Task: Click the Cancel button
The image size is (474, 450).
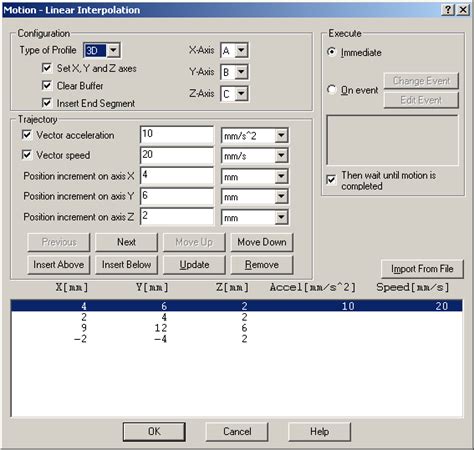Action: pyautogui.click(x=237, y=432)
